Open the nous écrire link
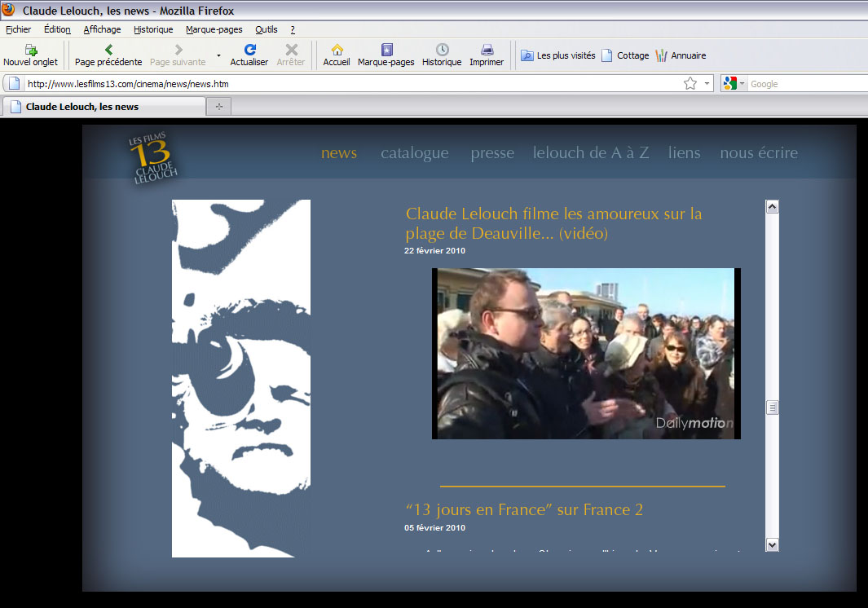Image resolution: width=868 pixels, height=608 pixels. click(x=759, y=153)
